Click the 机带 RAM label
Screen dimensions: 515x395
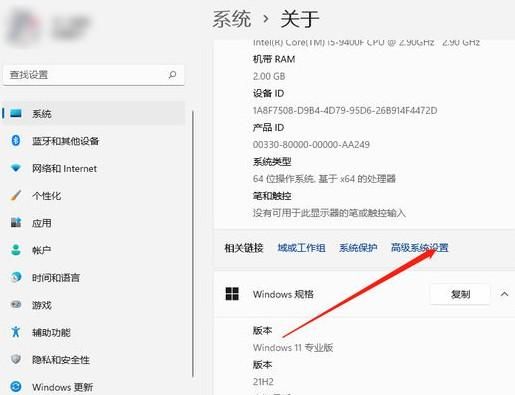tap(274, 59)
